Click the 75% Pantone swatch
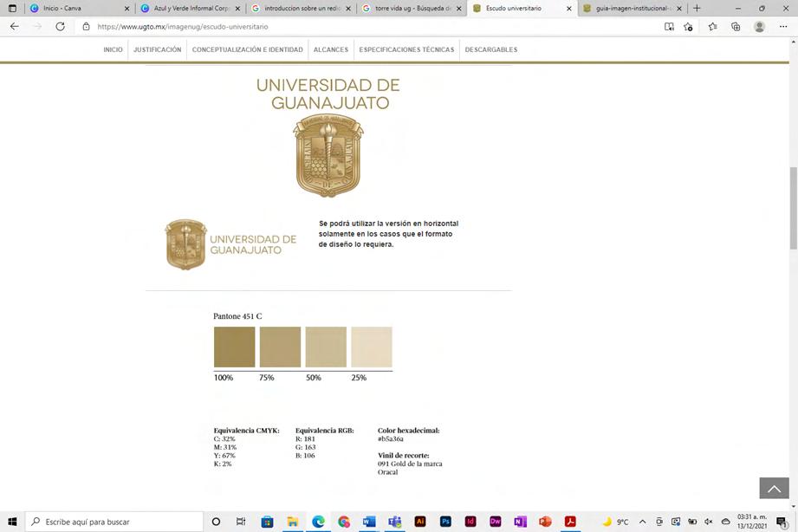This screenshot has width=798, height=532. (x=280, y=347)
